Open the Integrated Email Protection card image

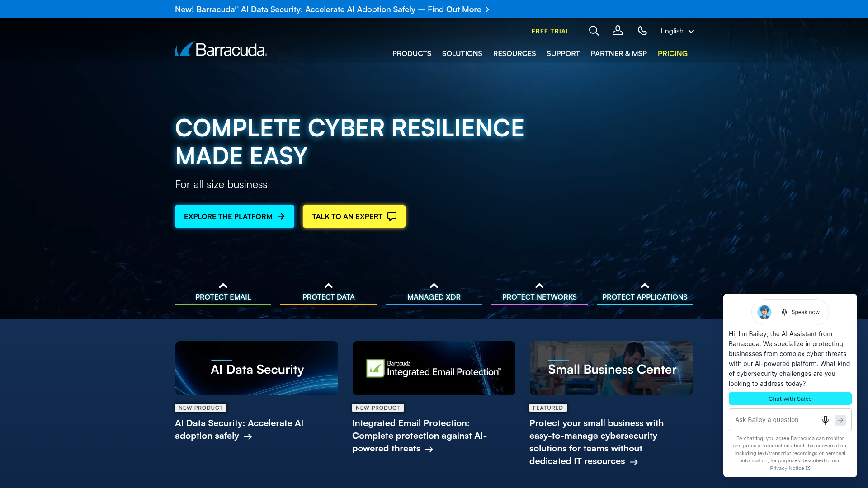pos(434,368)
